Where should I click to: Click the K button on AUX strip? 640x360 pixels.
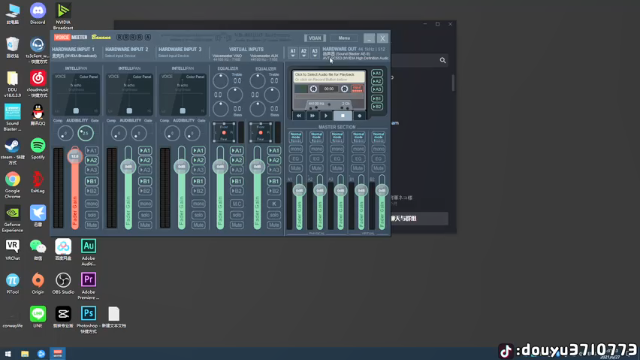274,203
